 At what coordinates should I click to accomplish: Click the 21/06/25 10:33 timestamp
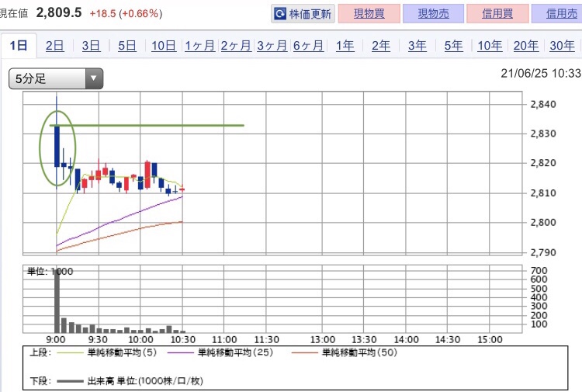tap(541, 73)
